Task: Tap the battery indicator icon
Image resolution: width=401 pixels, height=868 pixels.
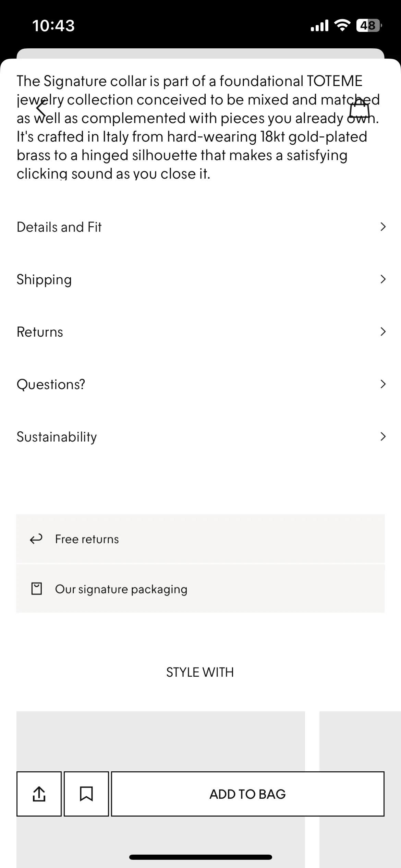Action: pyautogui.click(x=369, y=25)
